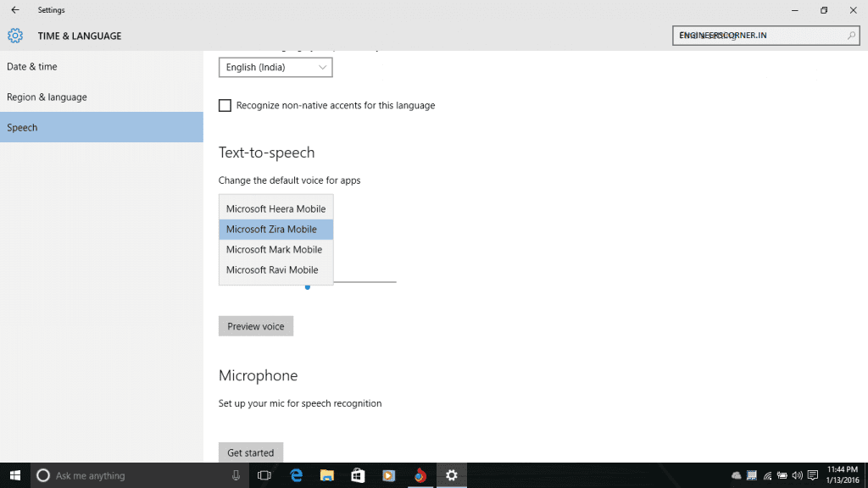Click the Time & Language gear icon
This screenshot has width=868, height=488.
coord(15,36)
